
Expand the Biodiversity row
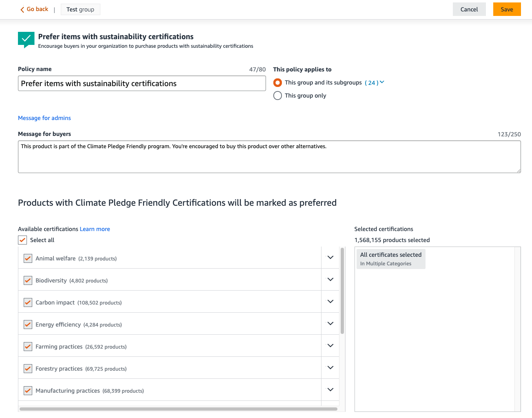(x=330, y=280)
